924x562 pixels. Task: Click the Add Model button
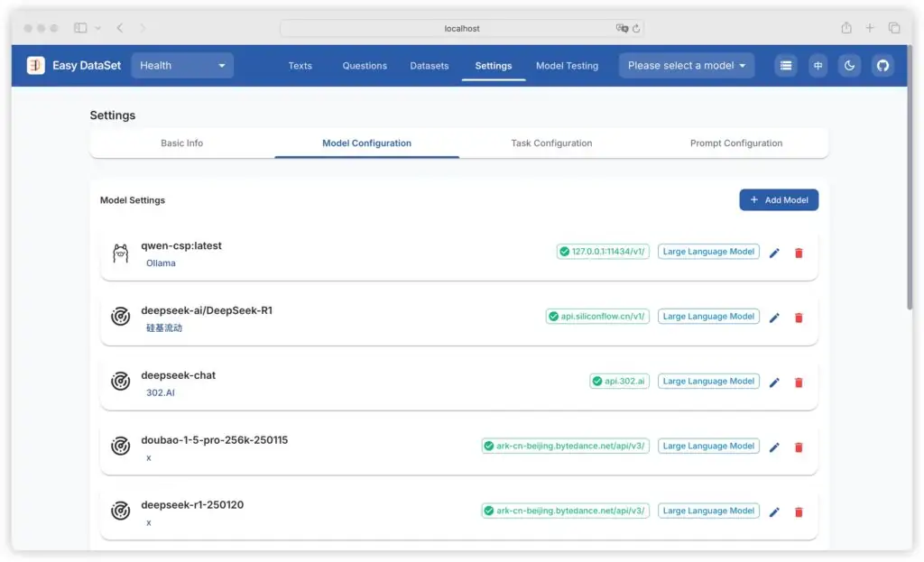(x=778, y=199)
